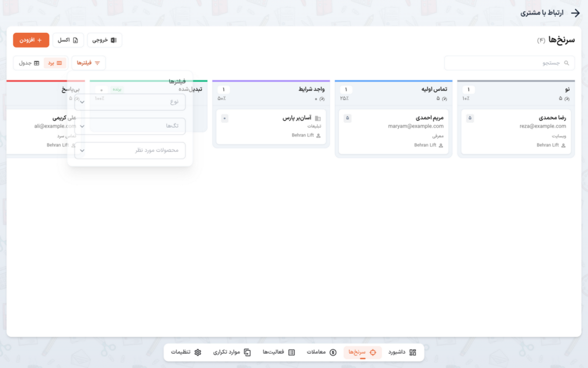Click the واجد شرایط column title
Viewport: 588px width, 368px height.
click(311, 89)
